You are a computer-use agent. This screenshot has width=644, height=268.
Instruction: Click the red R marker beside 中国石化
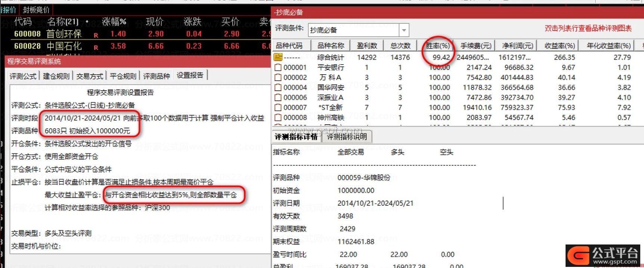pyautogui.click(x=96, y=48)
